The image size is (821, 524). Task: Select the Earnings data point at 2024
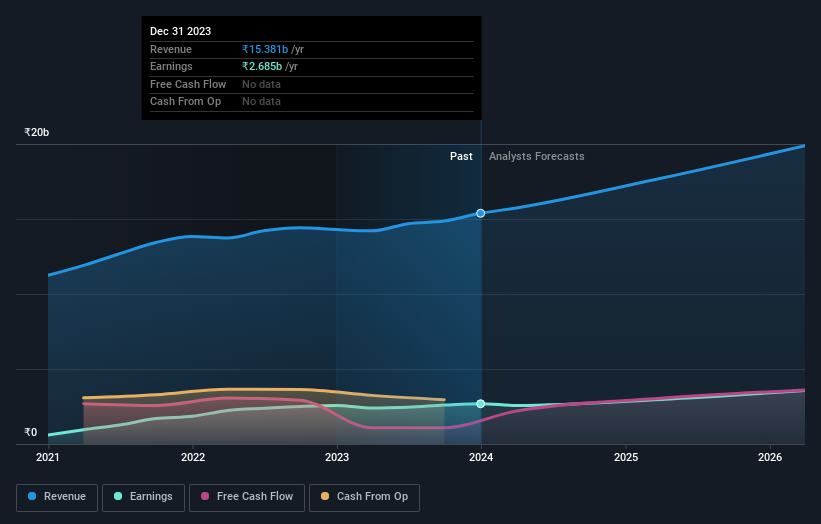pyautogui.click(x=481, y=404)
